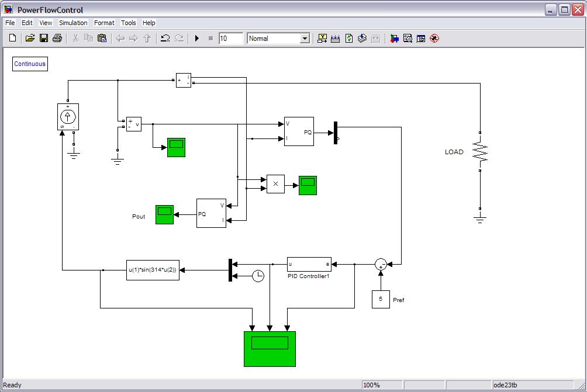Expand the Normal simulation mode dropdown
587x392 pixels.
pos(304,39)
